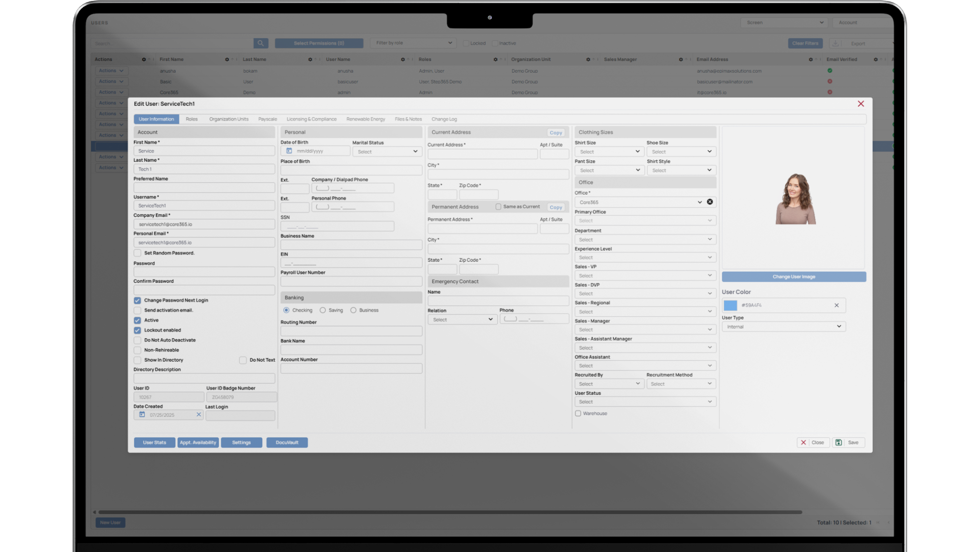The width and height of the screenshot is (980, 552).
Task: Enable Set Random Password checkbox
Action: pyautogui.click(x=138, y=253)
